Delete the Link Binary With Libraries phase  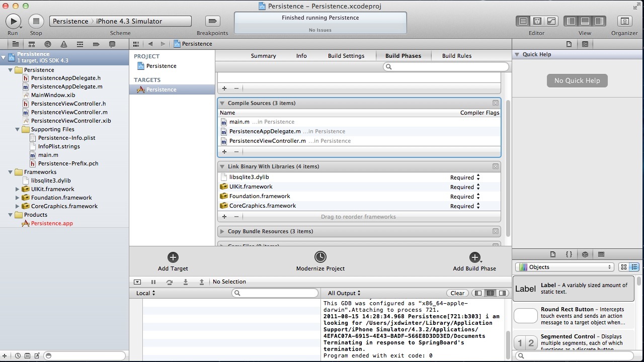coord(496,166)
